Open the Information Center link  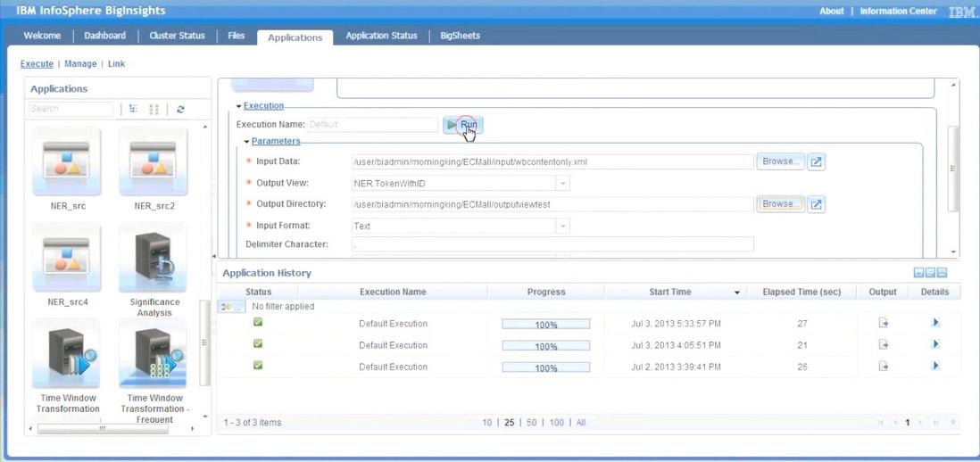898,11
